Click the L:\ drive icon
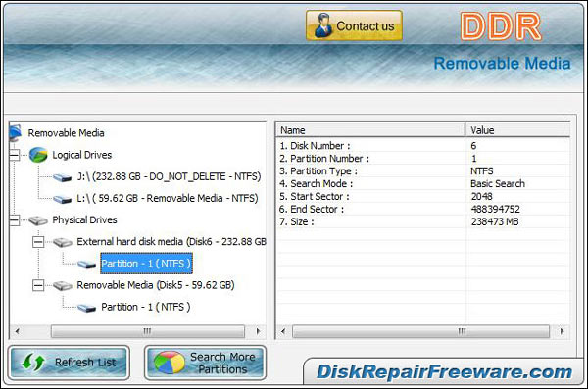This screenshot has height=389, width=588. coord(63,199)
